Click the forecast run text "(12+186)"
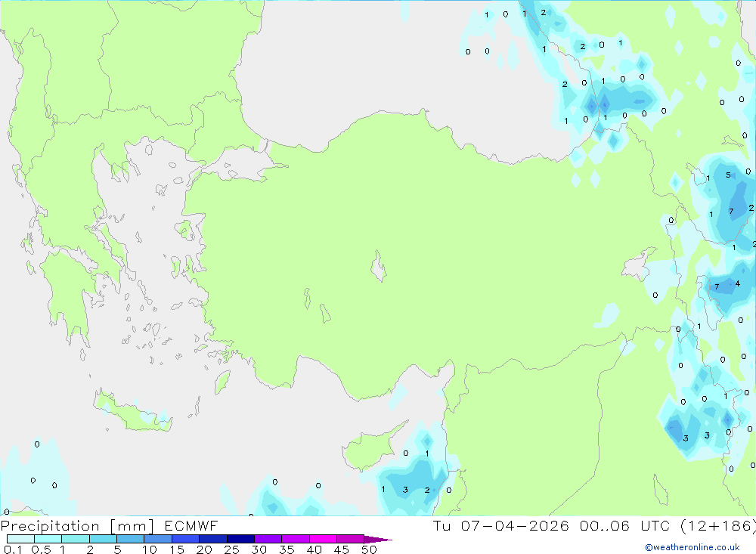Image resolution: width=756 pixels, height=554 pixels. pyautogui.click(x=718, y=525)
